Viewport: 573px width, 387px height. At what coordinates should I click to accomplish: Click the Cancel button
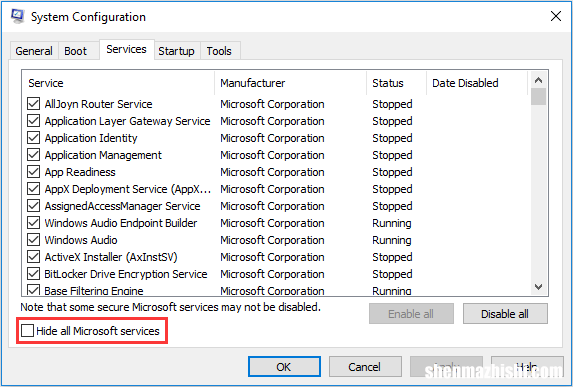[x=365, y=367]
